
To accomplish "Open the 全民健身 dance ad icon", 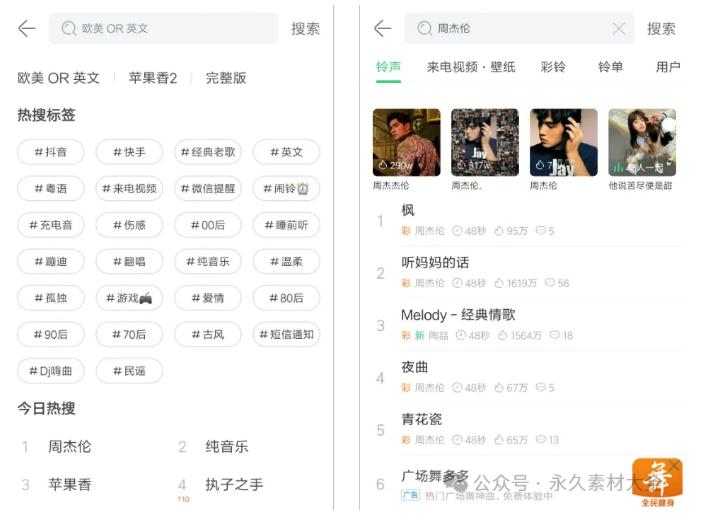I will pos(657,484).
